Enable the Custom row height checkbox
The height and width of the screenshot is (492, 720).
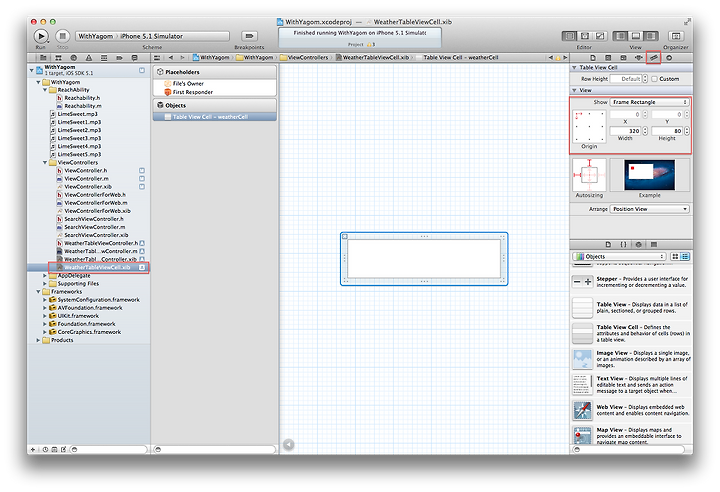coord(654,79)
